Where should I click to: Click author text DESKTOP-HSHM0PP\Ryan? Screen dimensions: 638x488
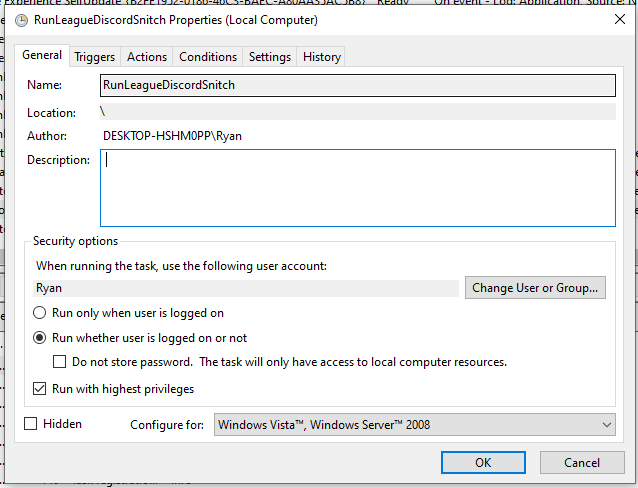[x=172, y=136]
